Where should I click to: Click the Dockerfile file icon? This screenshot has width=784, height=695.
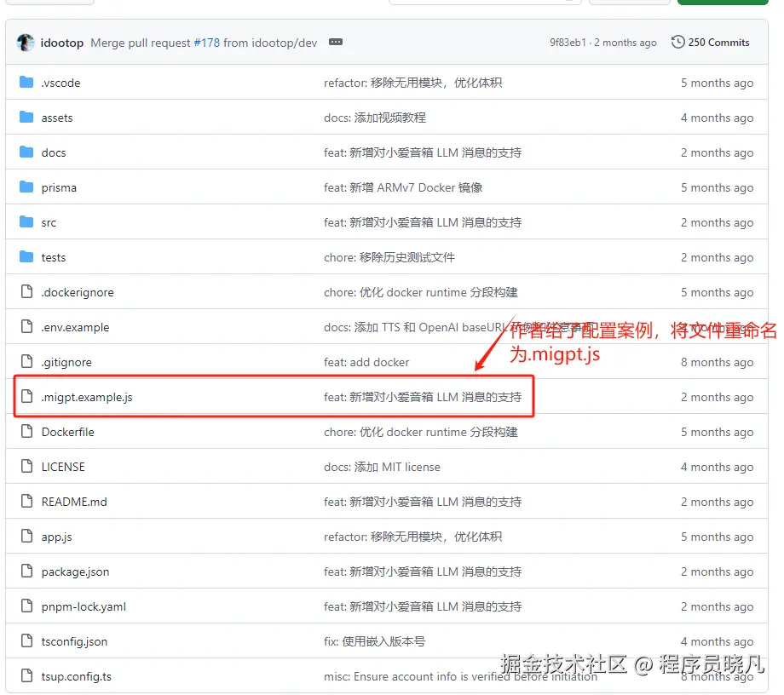pos(25,432)
